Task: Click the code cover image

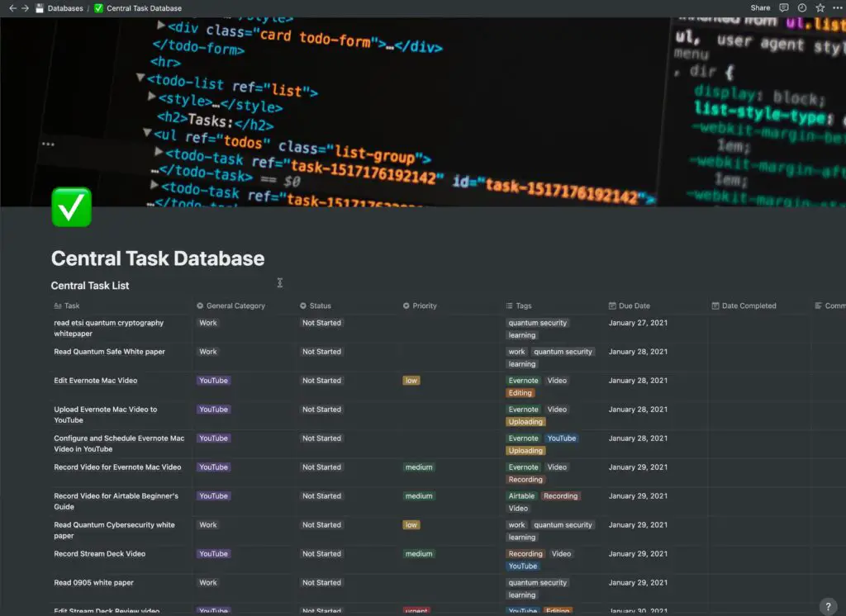Action: (x=423, y=111)
